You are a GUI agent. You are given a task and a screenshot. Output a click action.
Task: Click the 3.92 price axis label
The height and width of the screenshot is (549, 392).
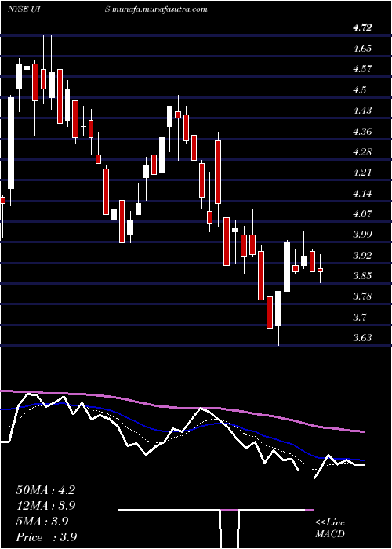click(x=362, y=256)
